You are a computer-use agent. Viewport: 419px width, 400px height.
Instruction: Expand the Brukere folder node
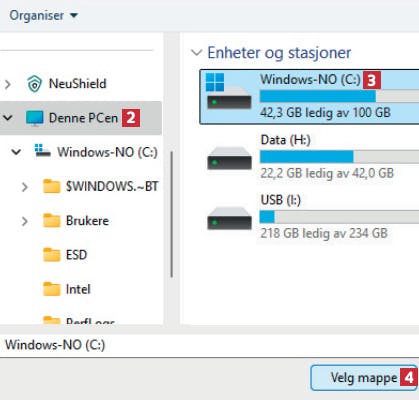click(x=24, y=221)
